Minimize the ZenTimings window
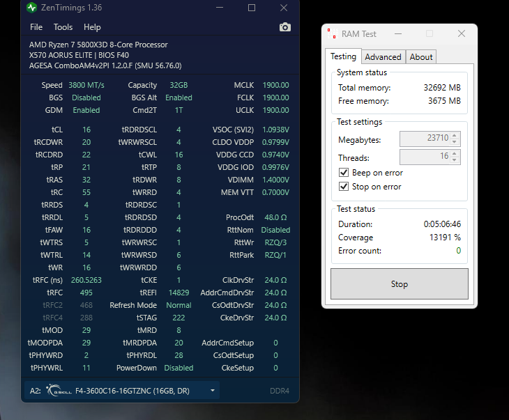509x420 pixels. [x=220, y=8]
